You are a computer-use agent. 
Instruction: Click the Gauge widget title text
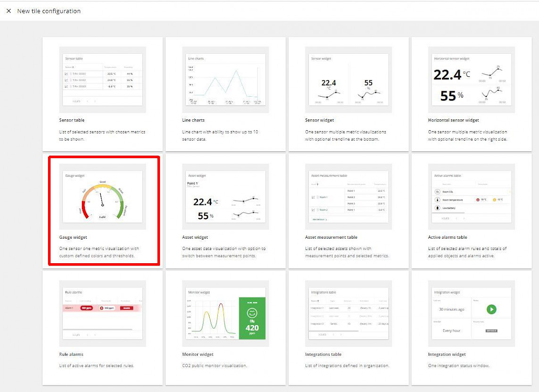point(73,237)
